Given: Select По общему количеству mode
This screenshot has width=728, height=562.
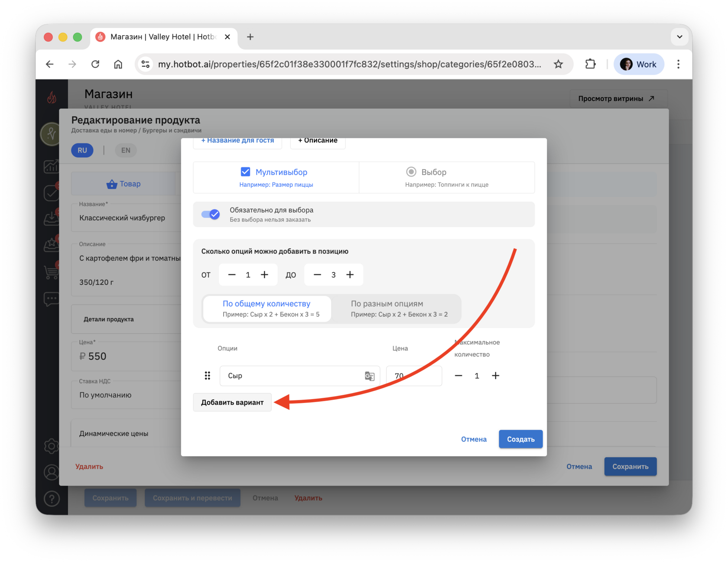Looking at the screenshot, I should click(267, 309).
